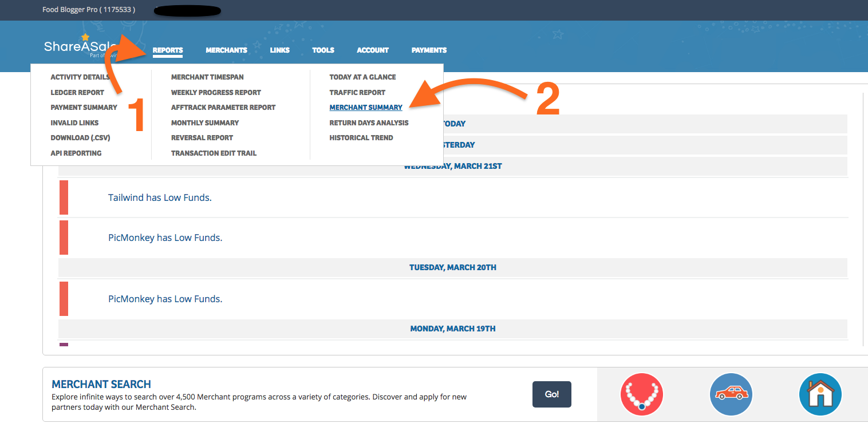Open Today At A Glance report

(x=362, y=77)
